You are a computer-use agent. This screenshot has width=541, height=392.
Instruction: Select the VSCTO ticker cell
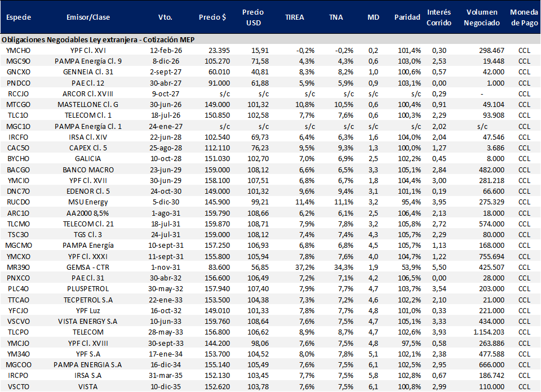coord(18,385)
